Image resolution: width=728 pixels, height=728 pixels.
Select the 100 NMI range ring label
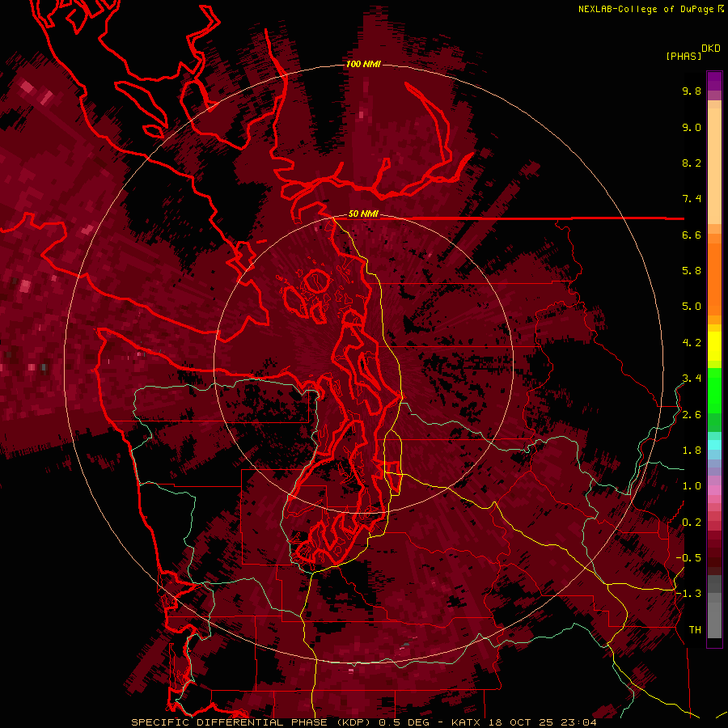click(x=363, y=64)
